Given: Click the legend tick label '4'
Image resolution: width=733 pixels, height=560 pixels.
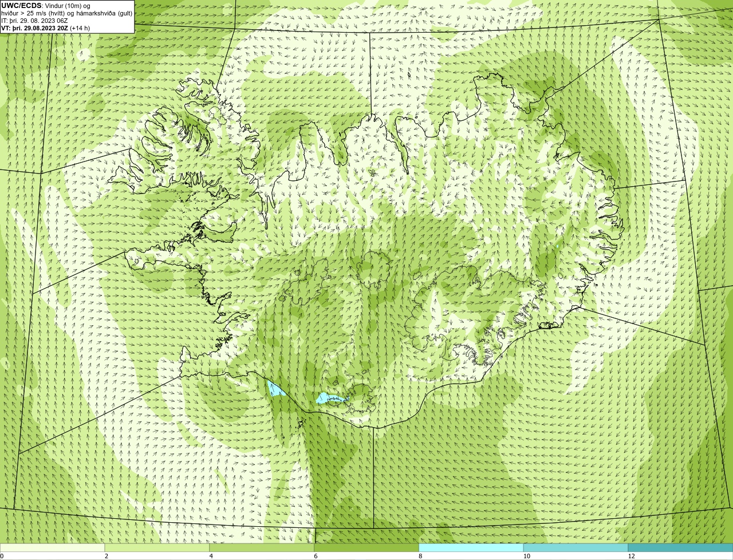Looking at the screenshot, I should click(211, 556).
